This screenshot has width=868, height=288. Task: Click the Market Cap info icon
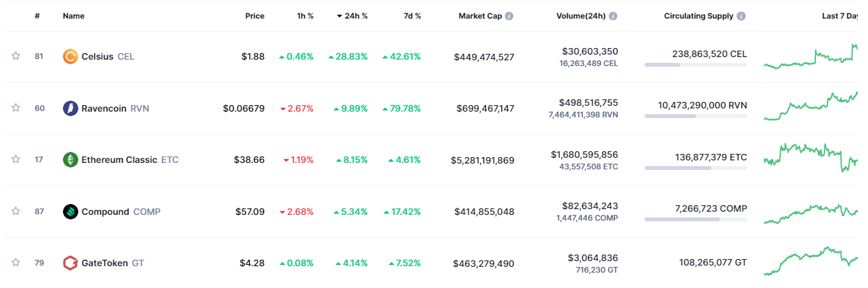click(509, 16)
